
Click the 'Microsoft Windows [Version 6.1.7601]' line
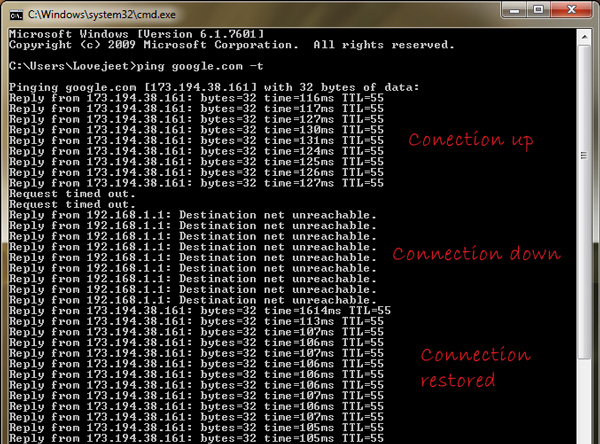pyautogui.click(x=137, y=34)
